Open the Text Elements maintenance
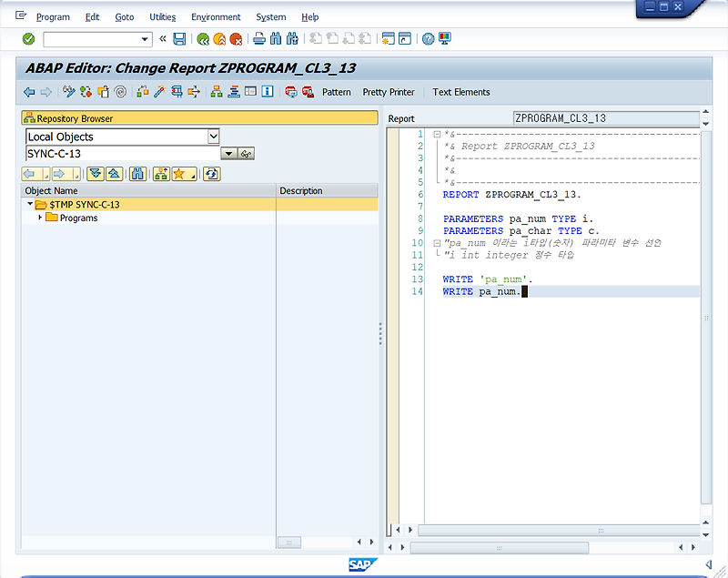 pyautogui.click(x=460, y=92)
